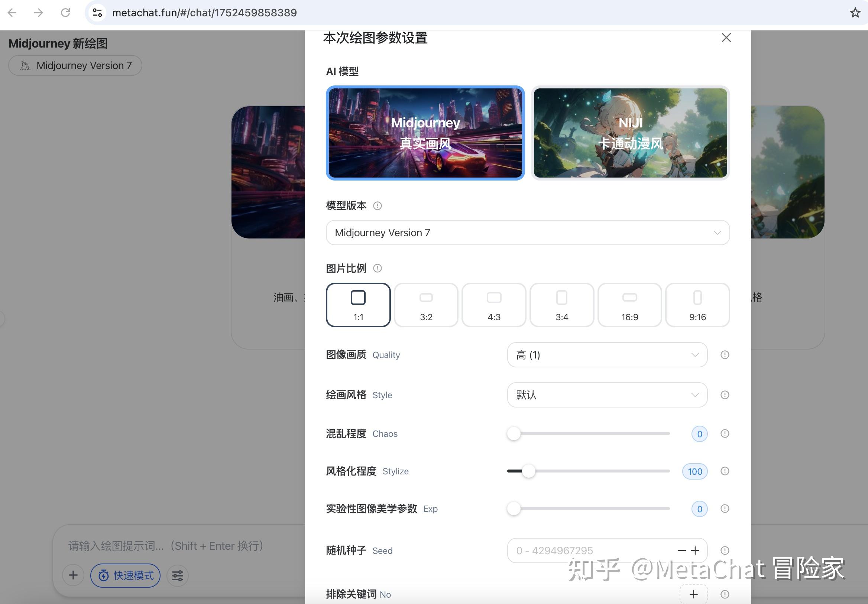Click the warning icon beside the Quality dropdown

point(725,354)
